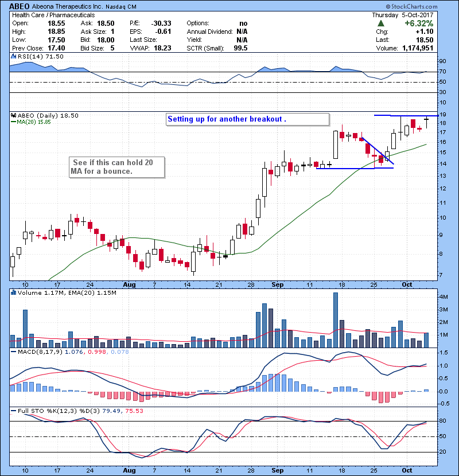The height and width of the screenshot is (476, 459).
Task: Click the MACD signal value 0.998
Action: [x=97, y=352]
